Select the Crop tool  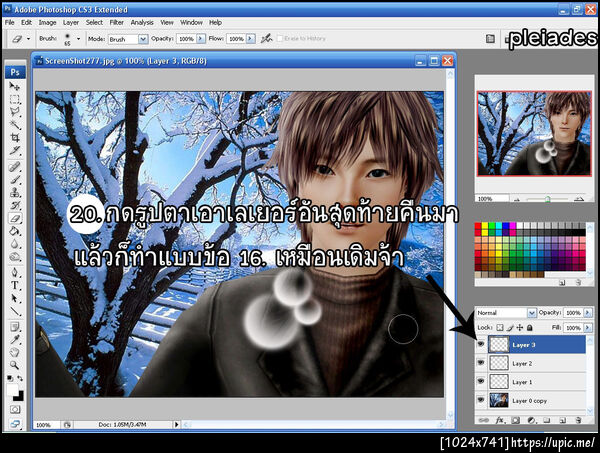[15, 137]
